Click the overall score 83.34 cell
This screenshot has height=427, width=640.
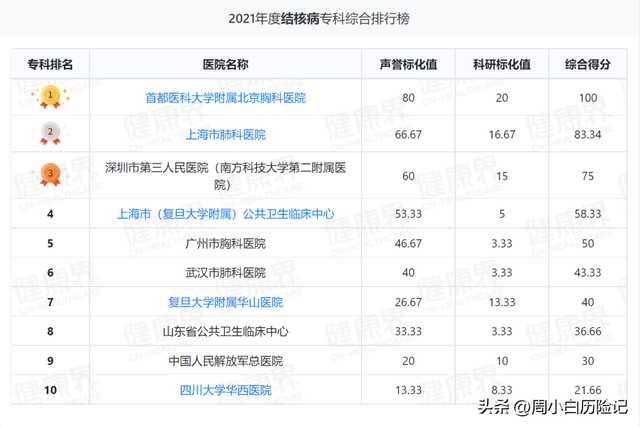click(x=588, y=135)
